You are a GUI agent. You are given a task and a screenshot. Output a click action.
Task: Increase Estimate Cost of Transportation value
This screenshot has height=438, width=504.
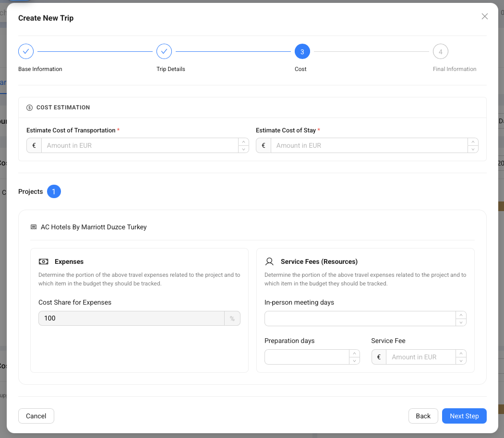[x=244, y=142]
